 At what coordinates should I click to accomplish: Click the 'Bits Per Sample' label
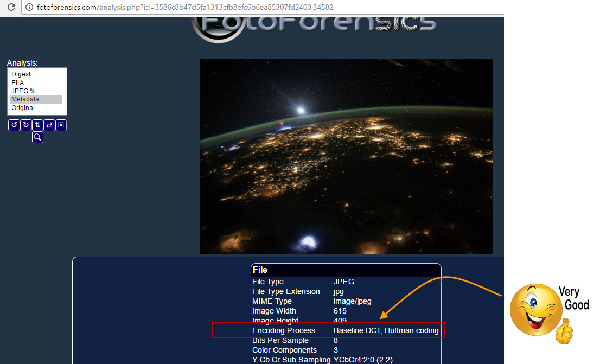(280, 340)
